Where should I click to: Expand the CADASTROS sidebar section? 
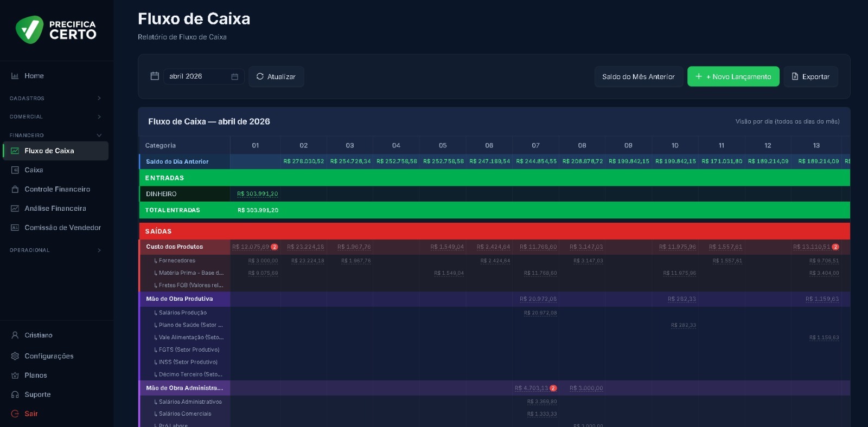54,98
